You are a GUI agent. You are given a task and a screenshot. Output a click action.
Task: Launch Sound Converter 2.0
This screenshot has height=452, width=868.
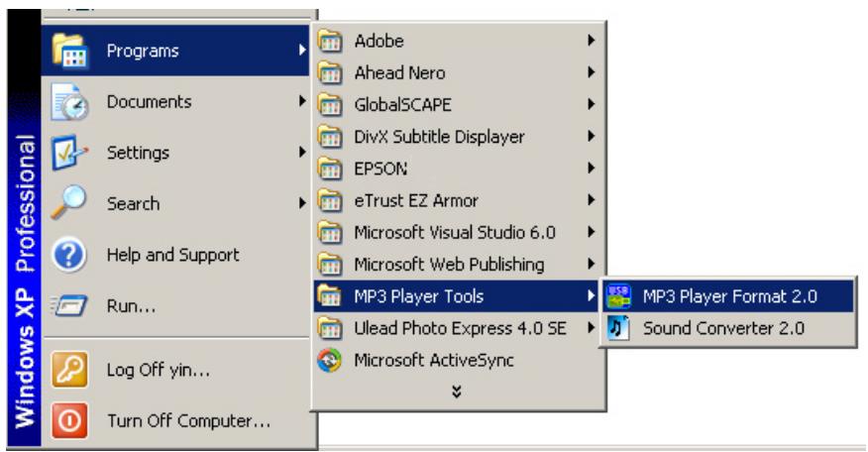coord(728,328)
